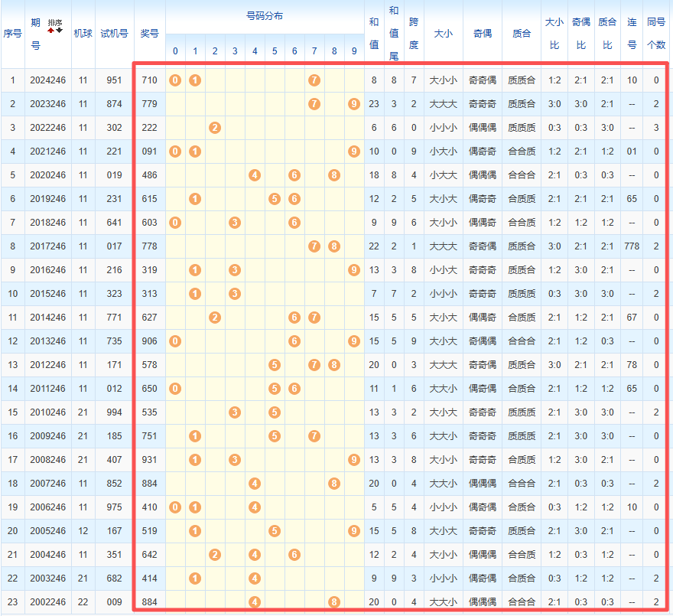Click the black descending sort arrow
The height and width of the screenshot is (616, 673).
pyautogui.click(x=59, y=30)
